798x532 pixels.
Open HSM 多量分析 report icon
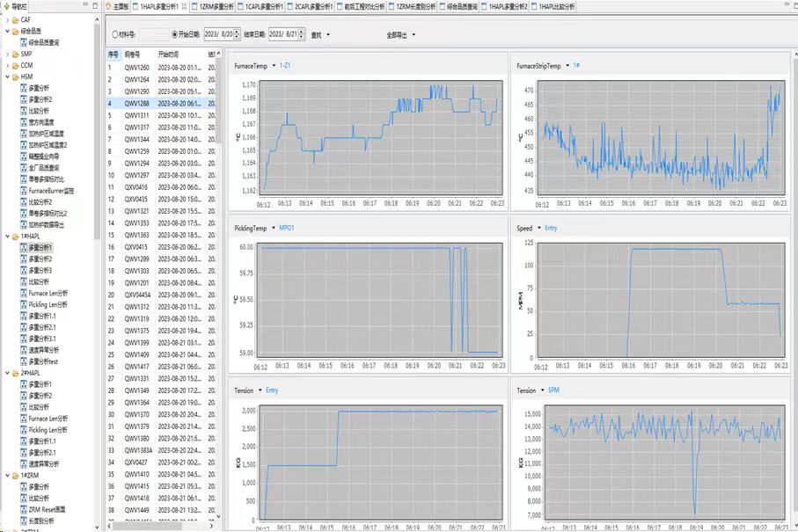coord(24,88)
